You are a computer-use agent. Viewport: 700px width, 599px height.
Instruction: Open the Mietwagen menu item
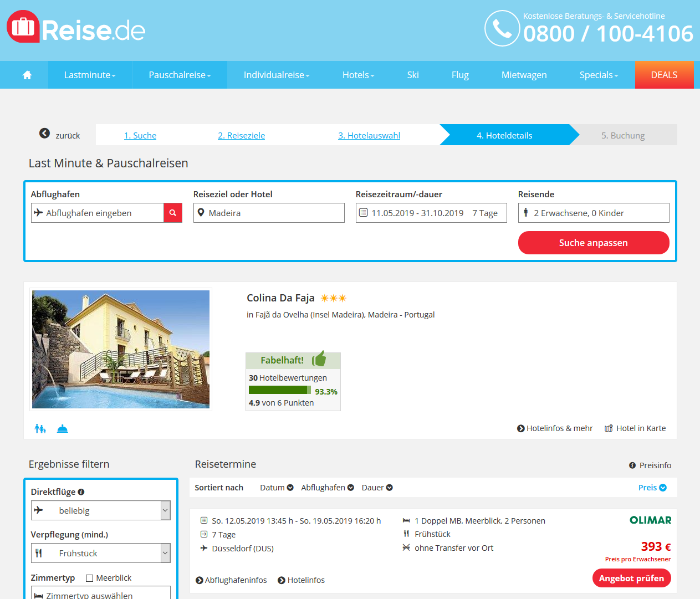click(524, 75)
